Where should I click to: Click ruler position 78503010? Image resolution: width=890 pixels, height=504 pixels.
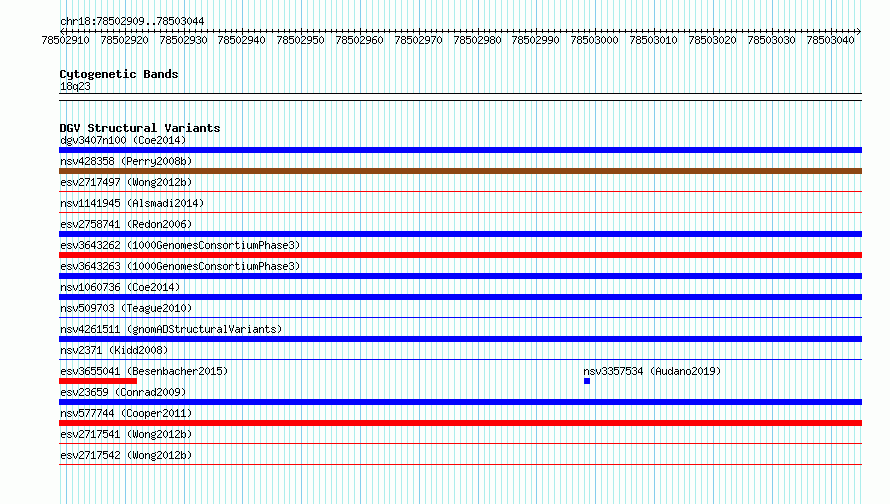653,40
